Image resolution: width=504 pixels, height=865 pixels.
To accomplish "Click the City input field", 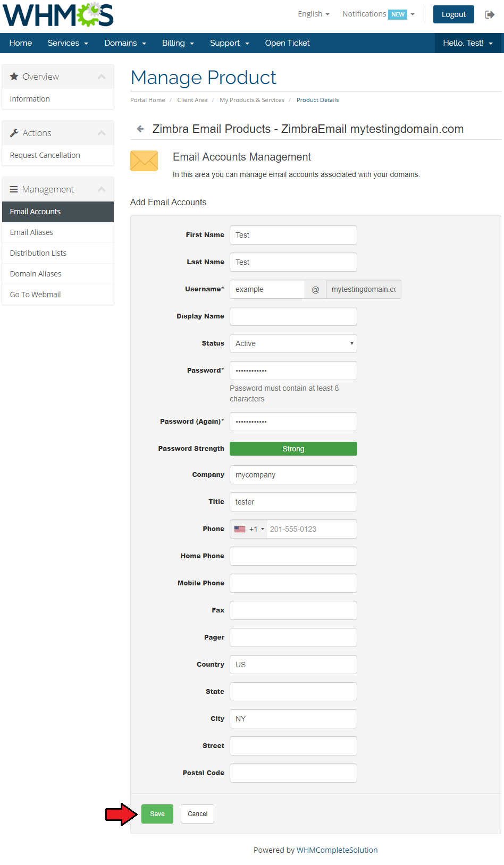I will point(293,719).
